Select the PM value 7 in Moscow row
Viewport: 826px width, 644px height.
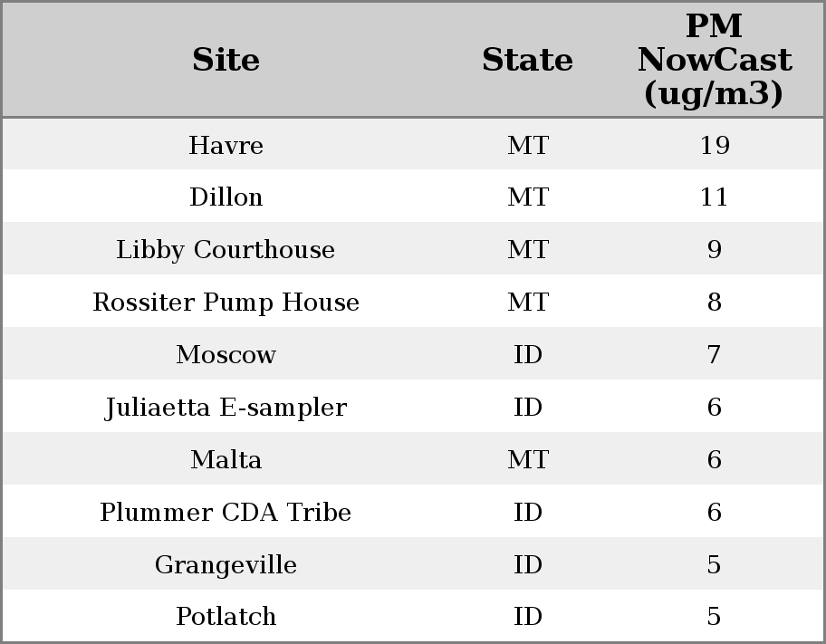pyautogui.click(x=714, y=355)
